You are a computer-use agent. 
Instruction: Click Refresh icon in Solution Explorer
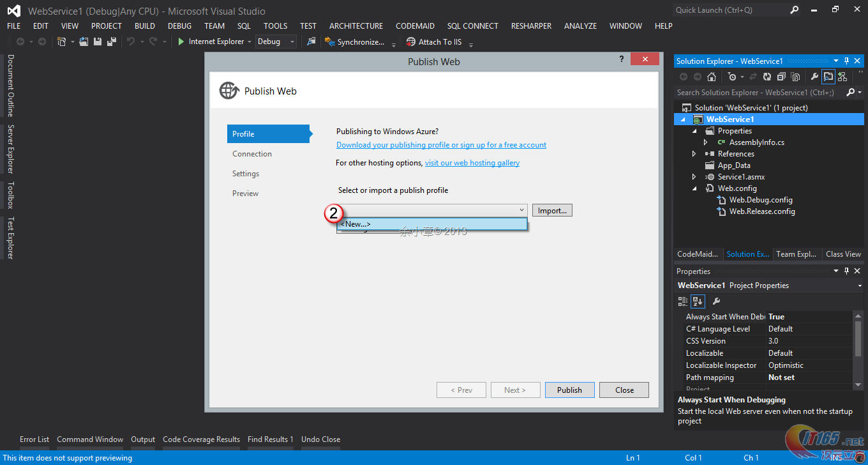click(767, 77)
